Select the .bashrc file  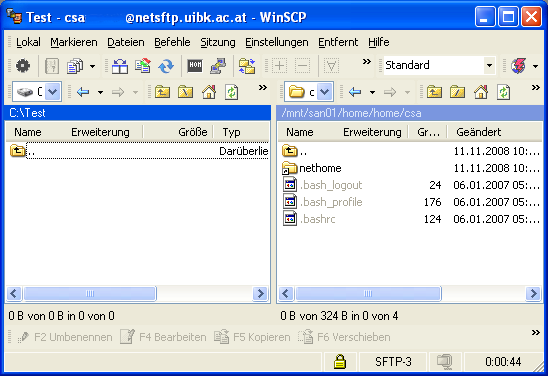tap(309, 219)
